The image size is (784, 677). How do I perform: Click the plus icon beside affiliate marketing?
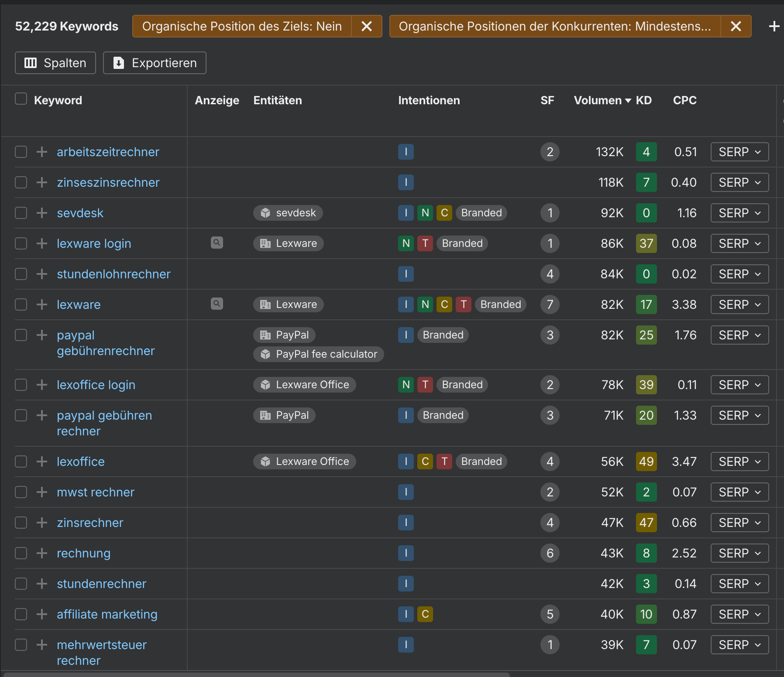coord(42,614)
